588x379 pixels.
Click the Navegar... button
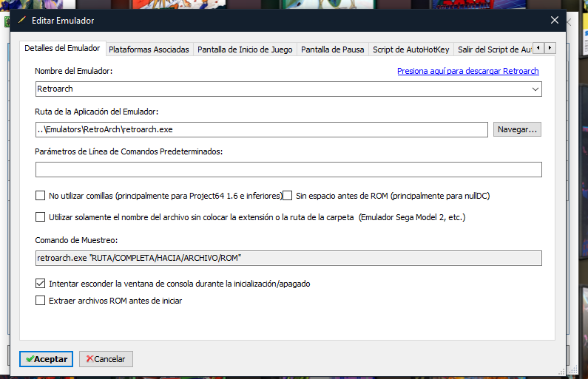coord(517,129)
